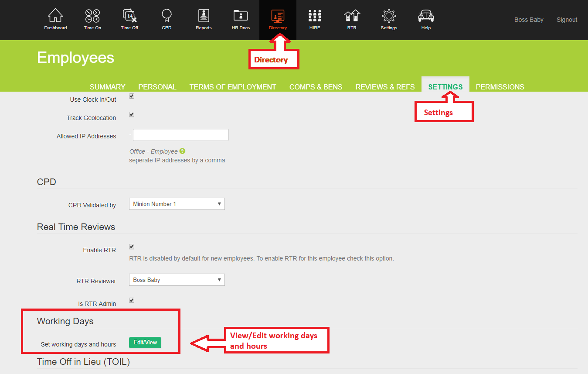Image resolution: width=588 pixels, height=374 pixels.
Task: Uncheck the Use Clock In/Out checkbox
Action: [132, 96]
